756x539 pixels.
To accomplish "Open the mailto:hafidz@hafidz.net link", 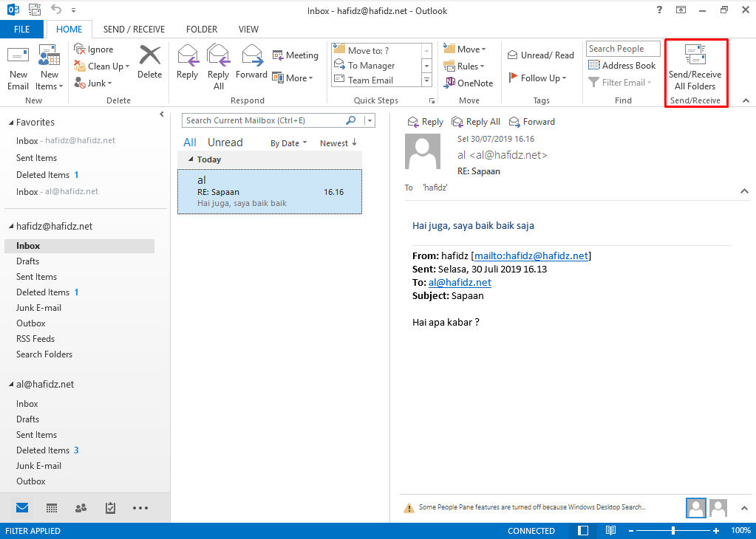I will click(531, 255).
